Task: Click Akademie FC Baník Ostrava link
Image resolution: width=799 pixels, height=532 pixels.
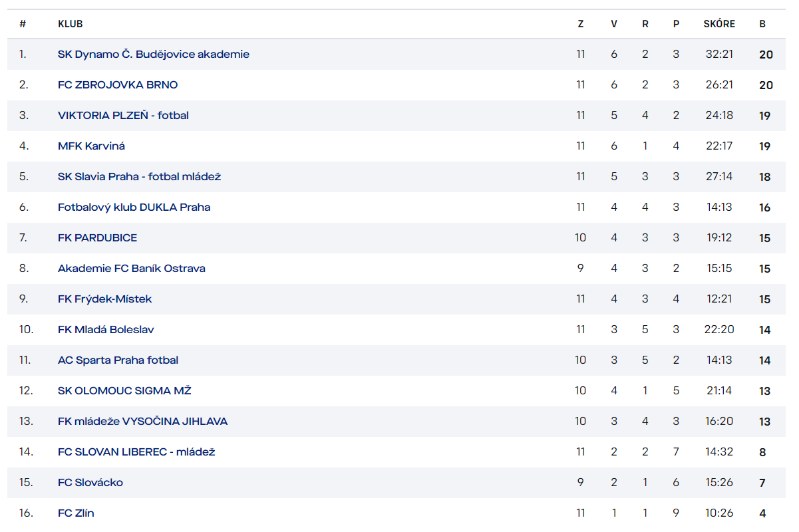Action: tap(131, 269)
